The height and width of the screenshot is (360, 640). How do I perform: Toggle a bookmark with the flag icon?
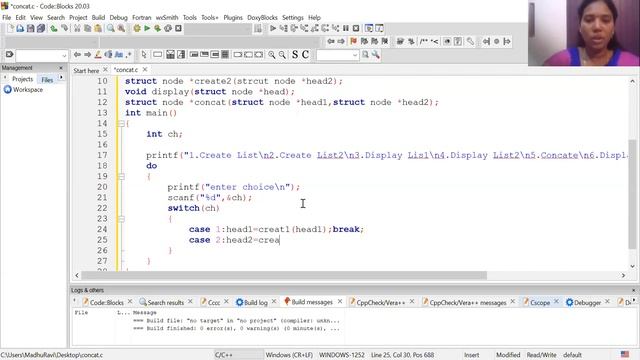coord(353,41)
